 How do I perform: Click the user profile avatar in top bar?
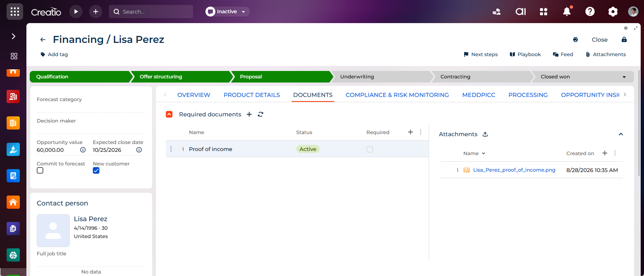coord(633,12)
